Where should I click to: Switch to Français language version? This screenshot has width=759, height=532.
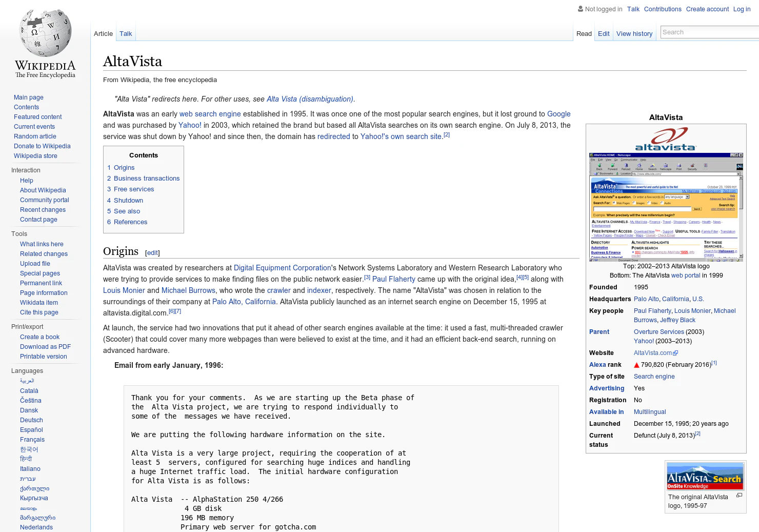click(x=32, y=440)
